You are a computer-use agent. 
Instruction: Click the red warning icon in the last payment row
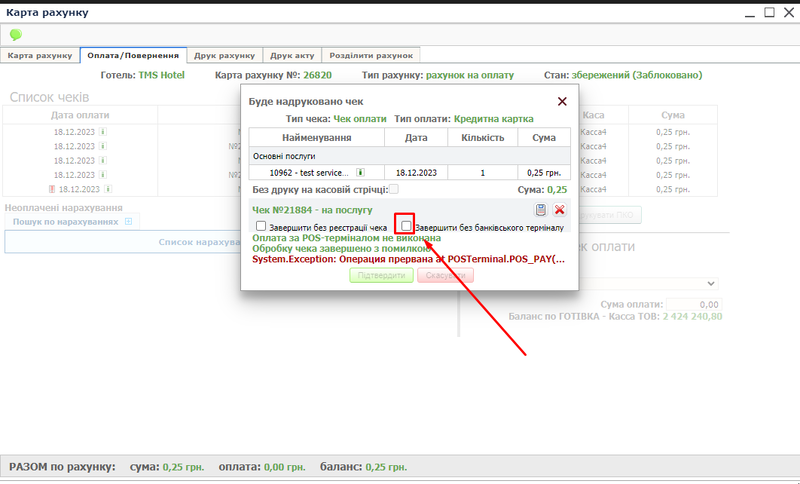pyautogui.click(x=52, y=188)
